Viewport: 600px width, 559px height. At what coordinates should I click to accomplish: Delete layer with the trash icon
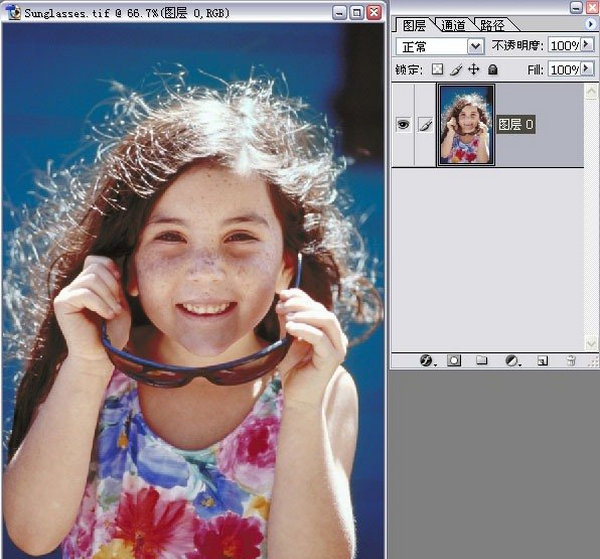coord(571,360)
